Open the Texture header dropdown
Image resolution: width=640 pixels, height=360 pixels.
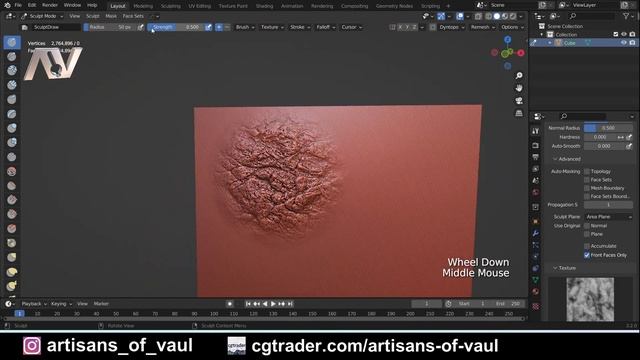coord(272,27)
